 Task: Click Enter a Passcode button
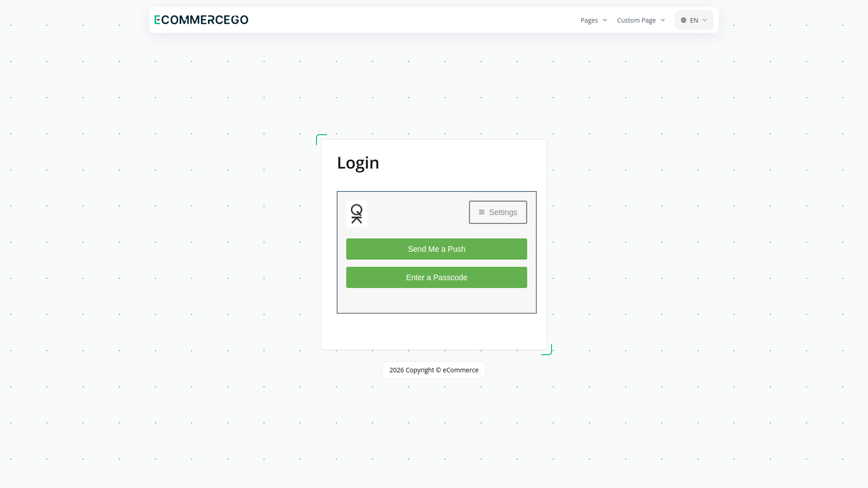[x=437, y=277]
